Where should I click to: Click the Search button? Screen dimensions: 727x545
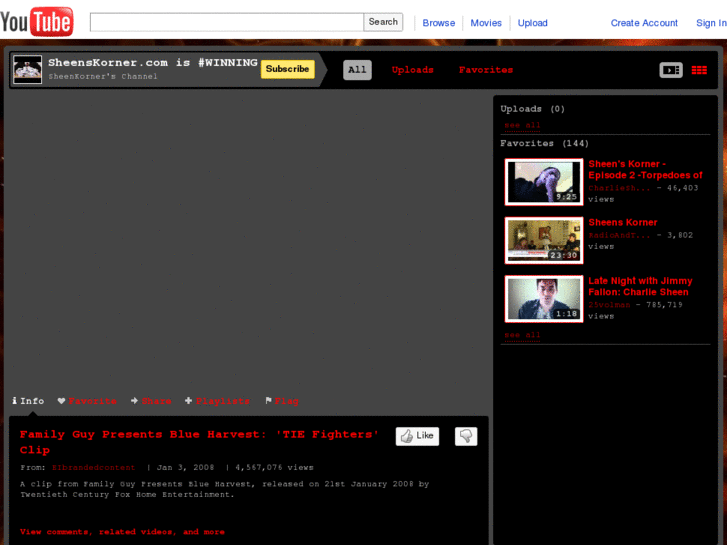point(383,22)
